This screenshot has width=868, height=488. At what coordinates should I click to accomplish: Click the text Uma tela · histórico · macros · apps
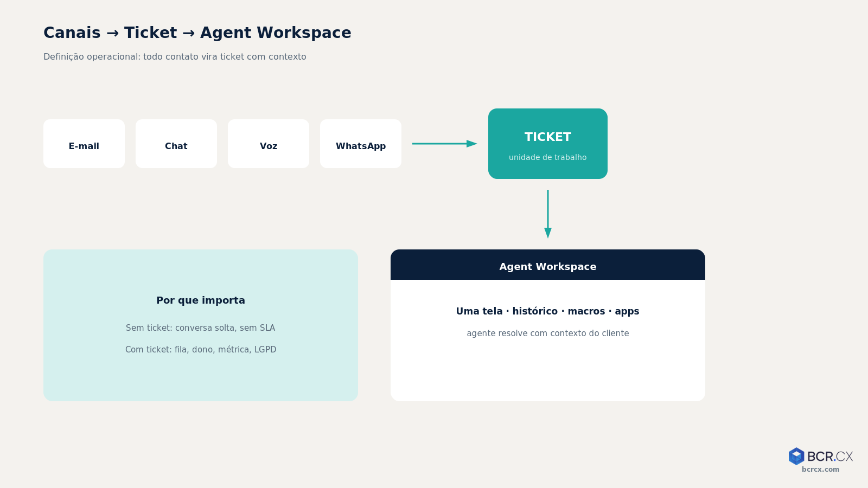coord(548,311)
